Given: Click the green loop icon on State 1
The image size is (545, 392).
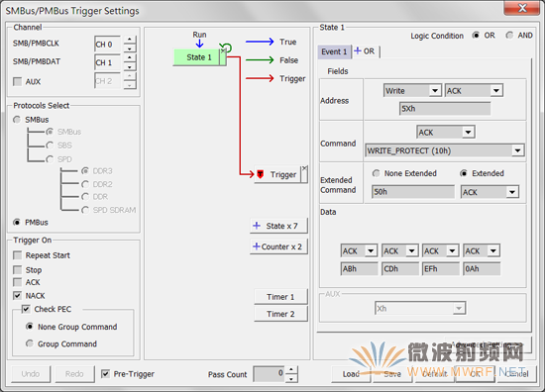Looking at the screenshot, I should point(227,47).
